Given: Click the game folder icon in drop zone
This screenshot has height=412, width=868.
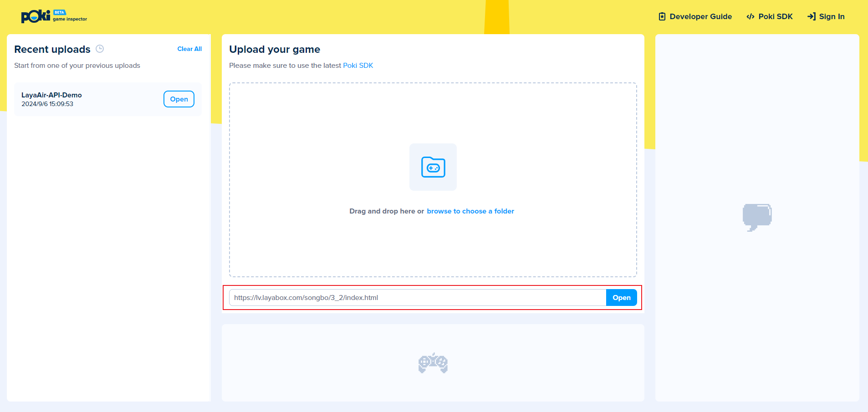Looking at the screenshot, I should coord(433,167).
